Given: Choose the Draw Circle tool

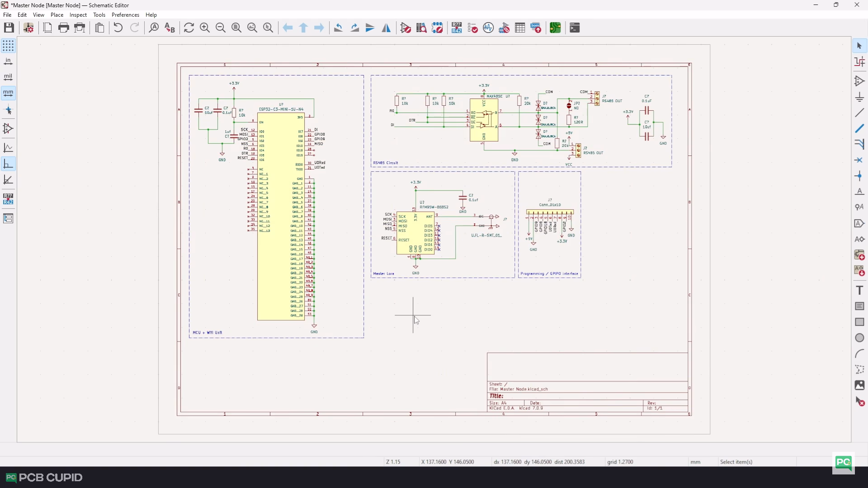Looking at the screenshot, I should [x=859, y=338].
